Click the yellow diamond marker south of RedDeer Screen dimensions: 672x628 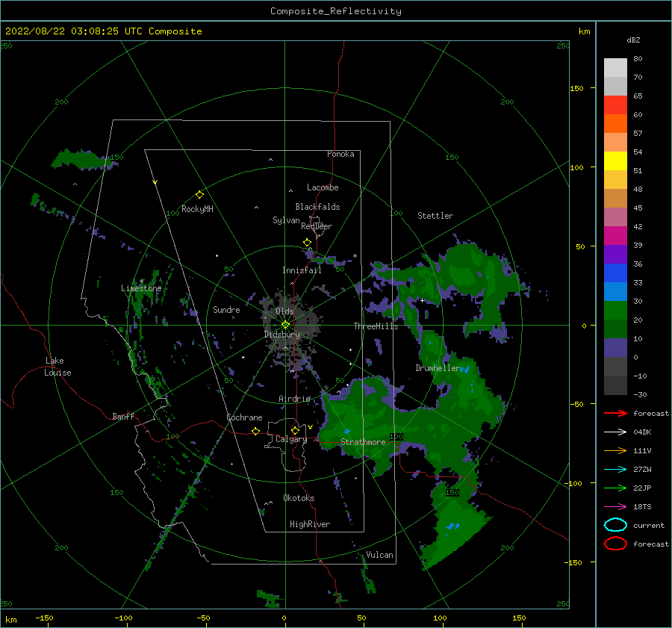(x=307, y=243)
